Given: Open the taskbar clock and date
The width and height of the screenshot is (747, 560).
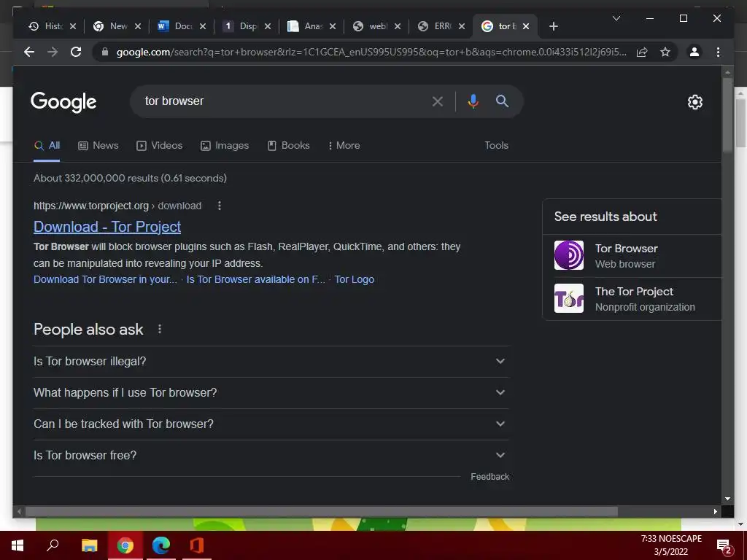Looking at the screenshot, I should point(671,545).
